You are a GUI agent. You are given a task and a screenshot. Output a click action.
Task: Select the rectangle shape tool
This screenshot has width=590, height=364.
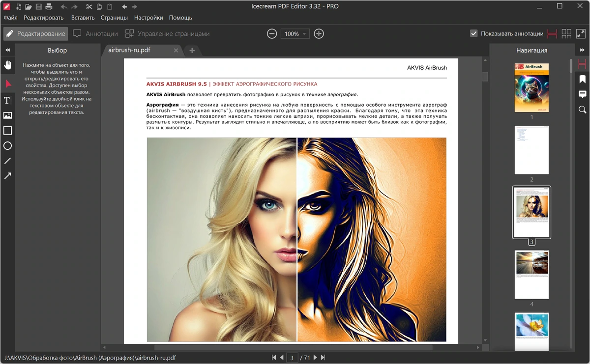8,131
